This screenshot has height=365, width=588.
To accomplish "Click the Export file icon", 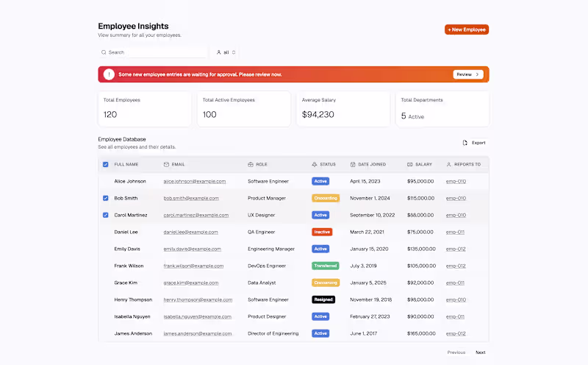I will click(465, 143).
